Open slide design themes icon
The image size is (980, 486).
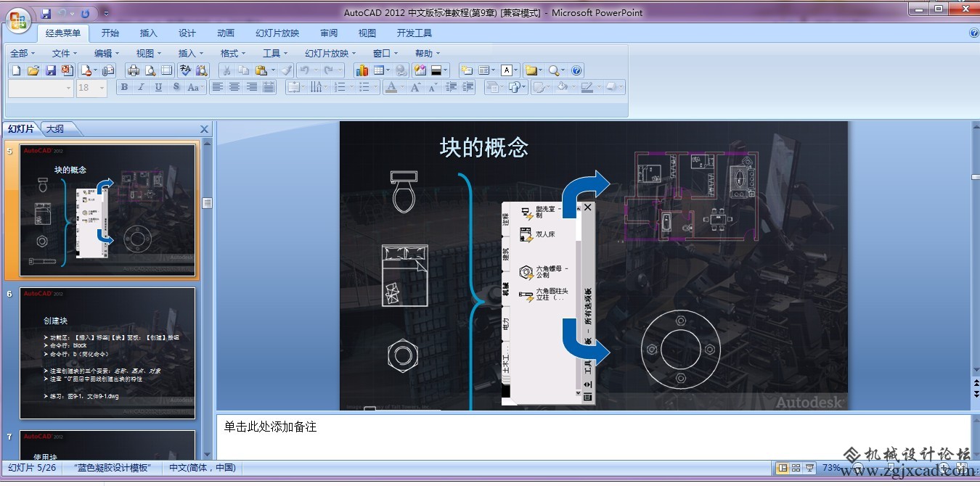tap(420, 70)
